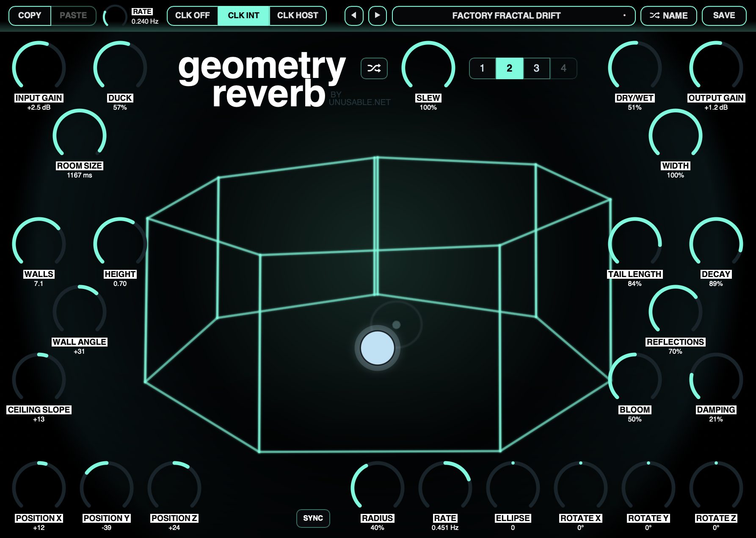
Task: Click the PASTE button
Action: (x=73, y=16)
